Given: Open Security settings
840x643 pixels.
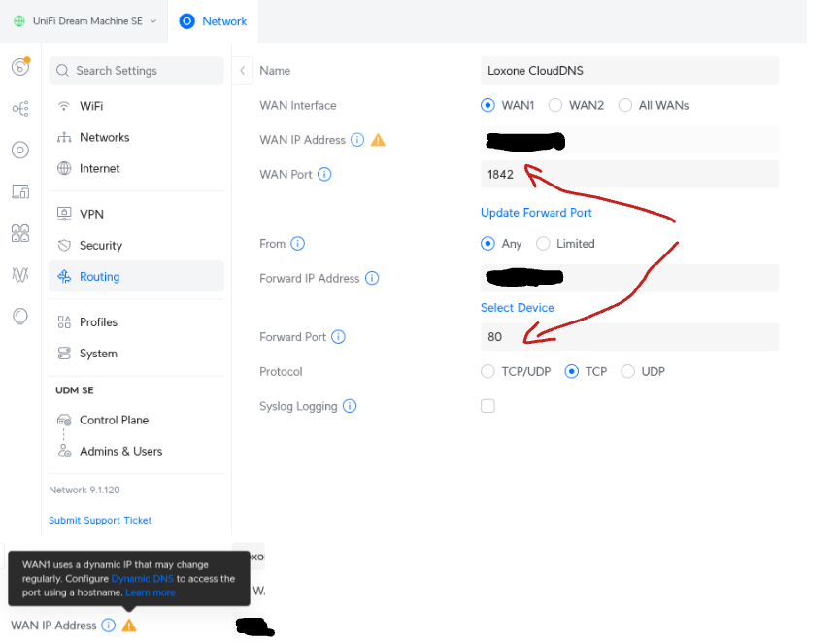Looking at the screenshot, I should pos(136,246).
